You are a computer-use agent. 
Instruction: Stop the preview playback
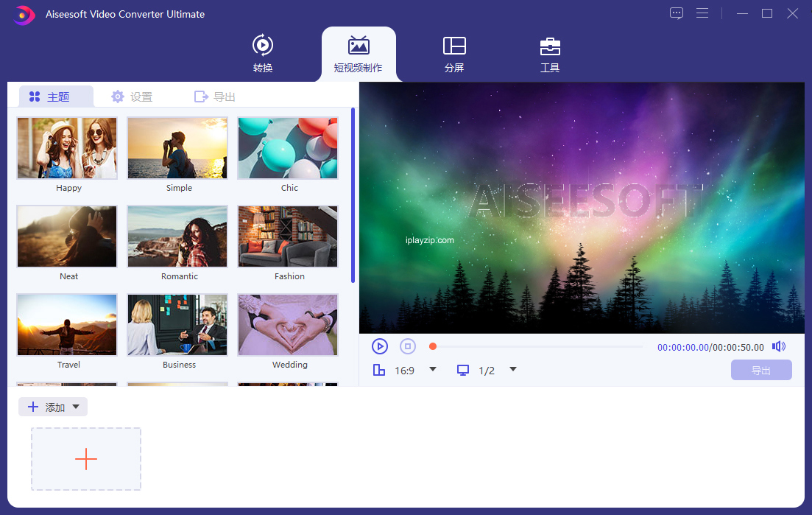point(408,346)
